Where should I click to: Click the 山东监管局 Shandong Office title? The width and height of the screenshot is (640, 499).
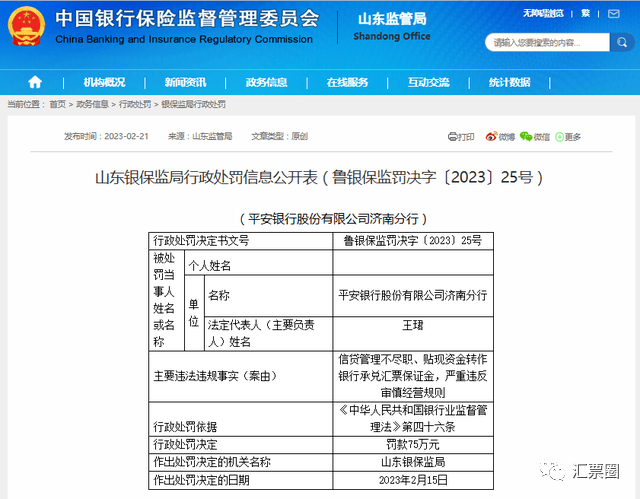coord(392,27)
